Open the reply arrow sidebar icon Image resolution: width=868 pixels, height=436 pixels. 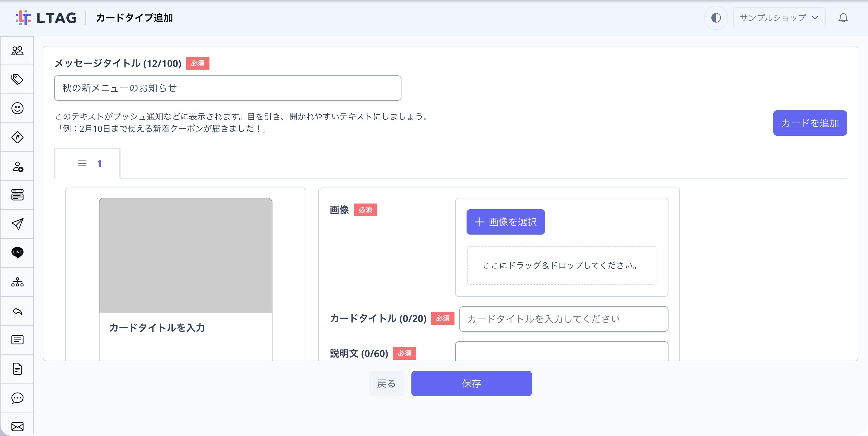coord(17,311)
